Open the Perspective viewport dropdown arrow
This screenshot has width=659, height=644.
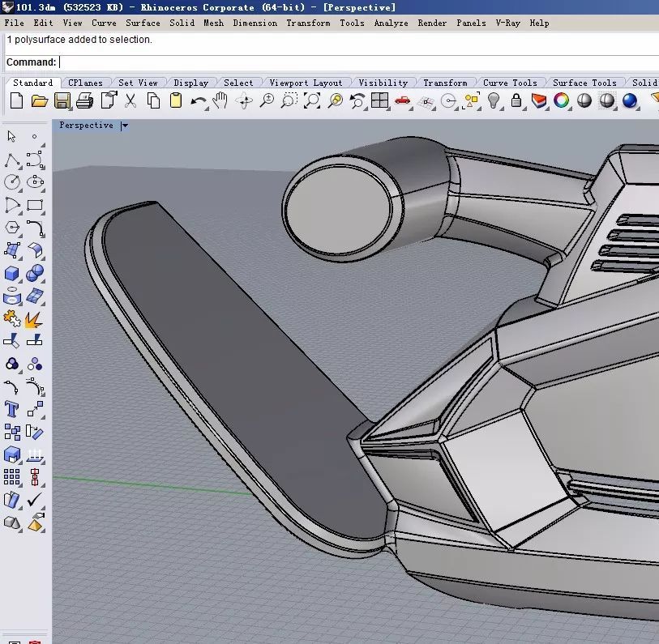124,126
